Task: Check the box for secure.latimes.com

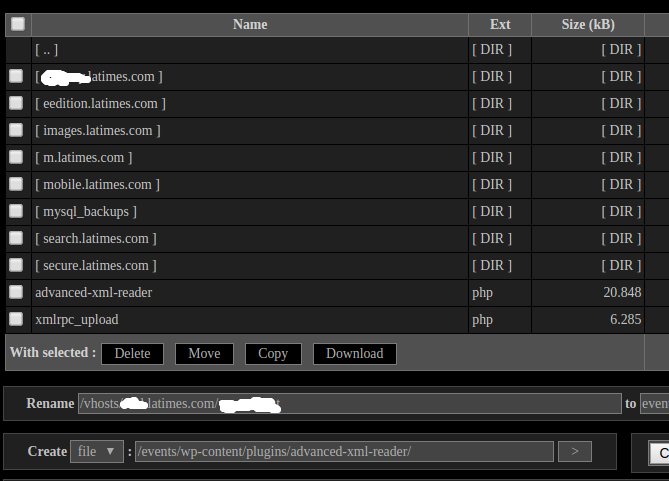Action: [16, 265]
